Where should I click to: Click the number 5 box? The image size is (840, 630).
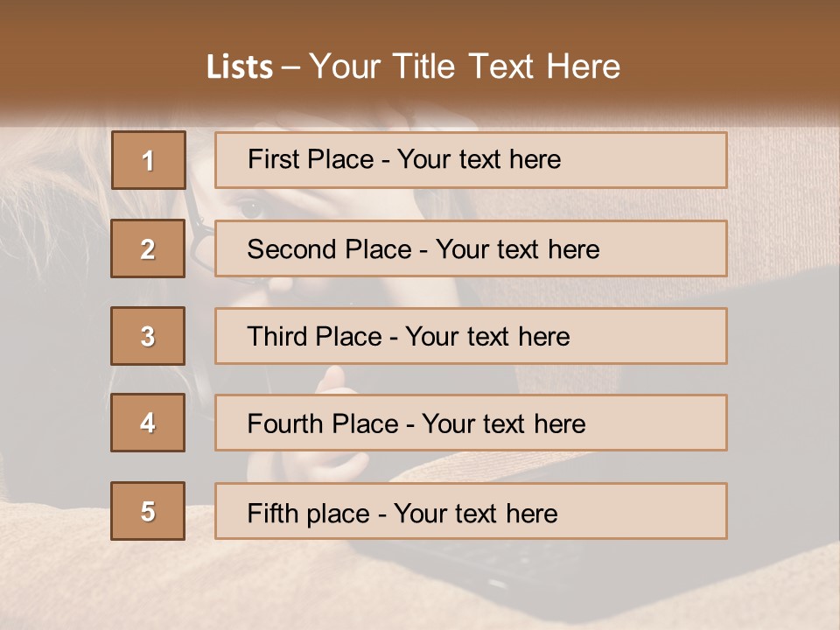(148, 511)
